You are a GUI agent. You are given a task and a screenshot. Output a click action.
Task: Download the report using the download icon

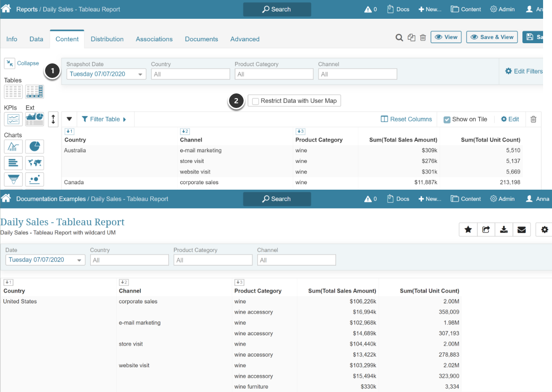click(504, 230)
